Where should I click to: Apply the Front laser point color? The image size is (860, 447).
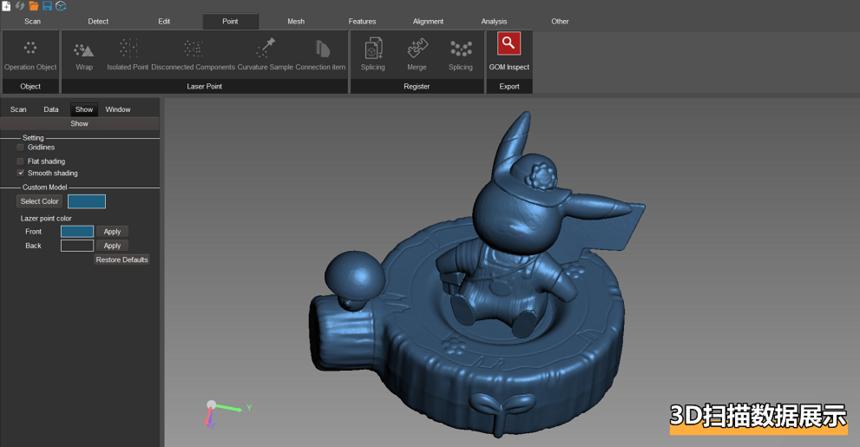[x=112, y=231]
